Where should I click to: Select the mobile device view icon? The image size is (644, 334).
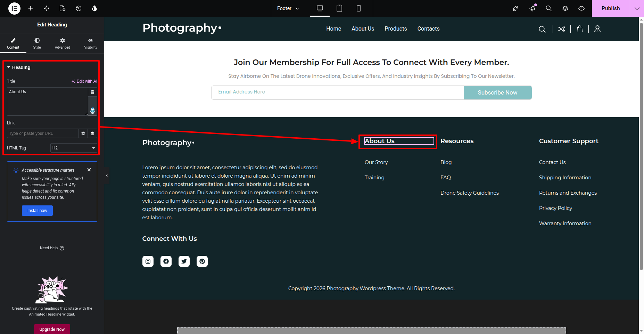point(359,8)
